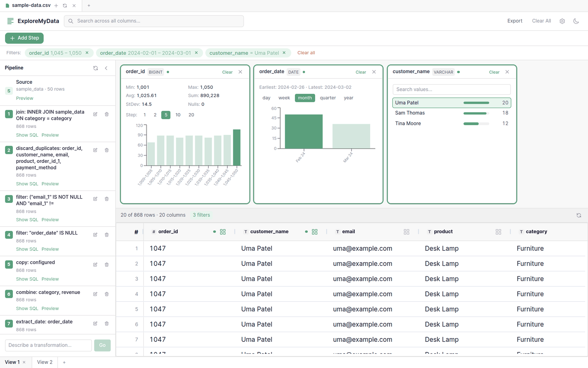588x368 pixels.
Task: Click the Describe a transformation input field
Action: pos(48,345)
